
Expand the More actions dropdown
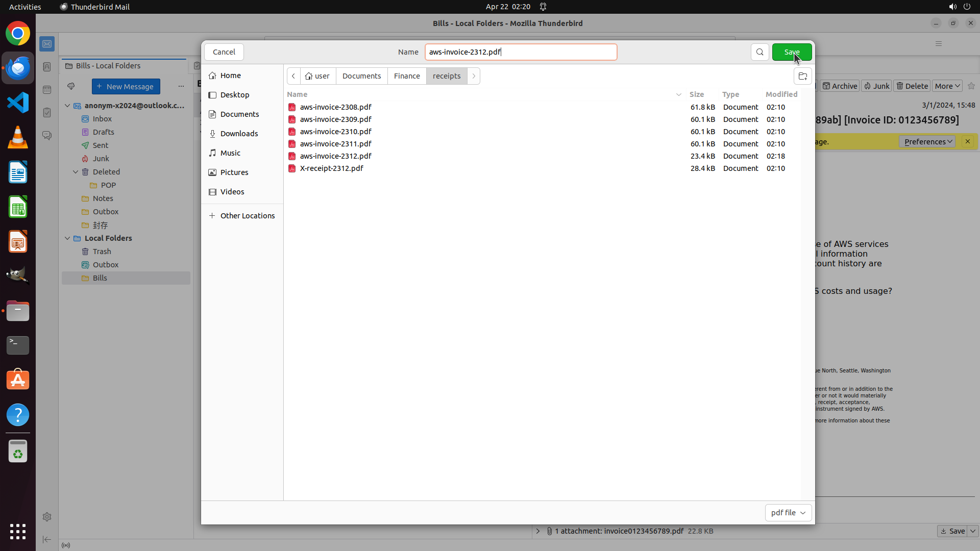point(947,86)
